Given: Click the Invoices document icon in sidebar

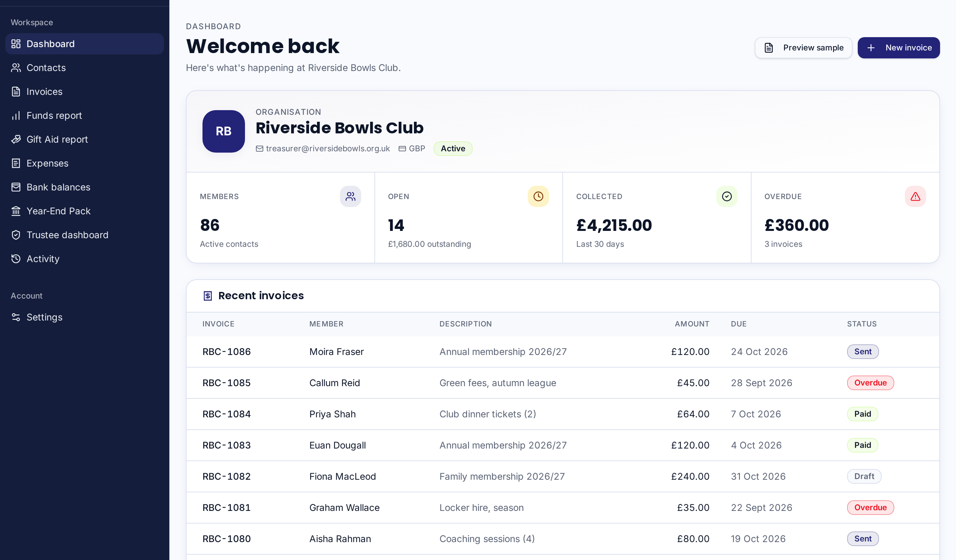Looking at the screenshot, I should click(16, 92).
